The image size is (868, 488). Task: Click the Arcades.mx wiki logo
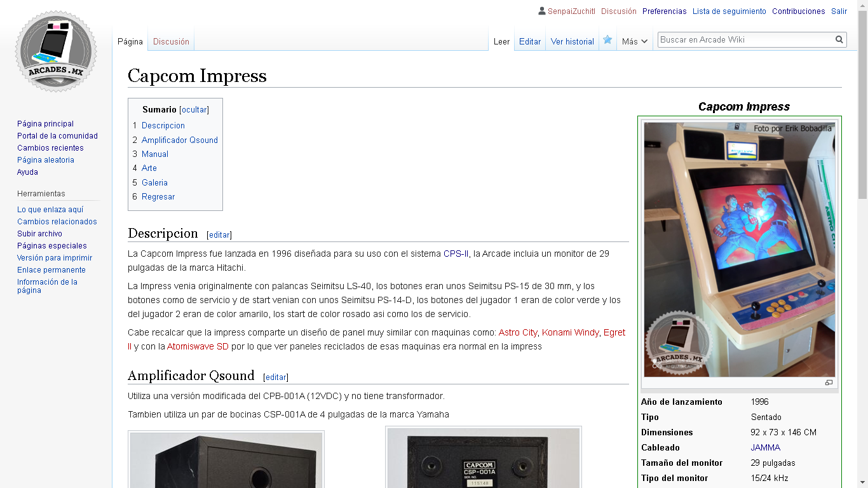coord(56,52)
